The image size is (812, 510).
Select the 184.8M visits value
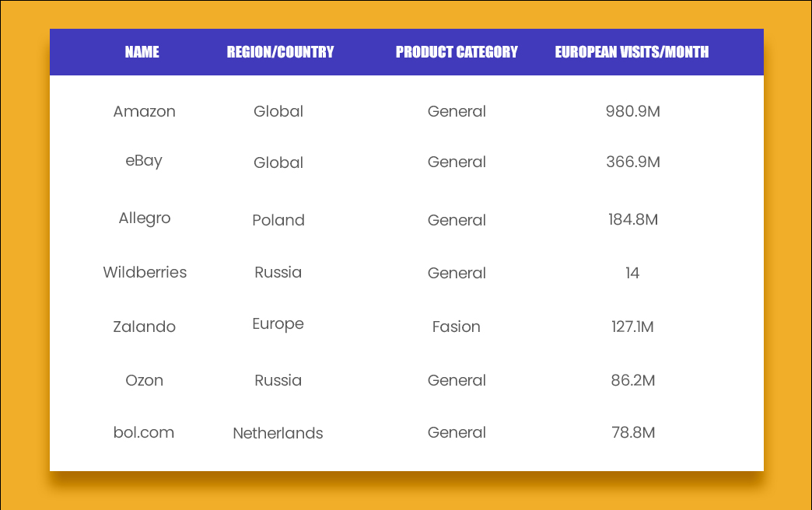[633, 219]
